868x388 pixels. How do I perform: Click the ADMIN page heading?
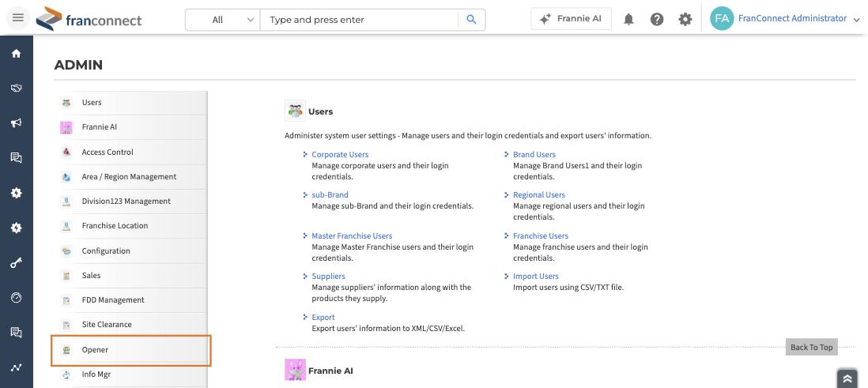[78, 65]
